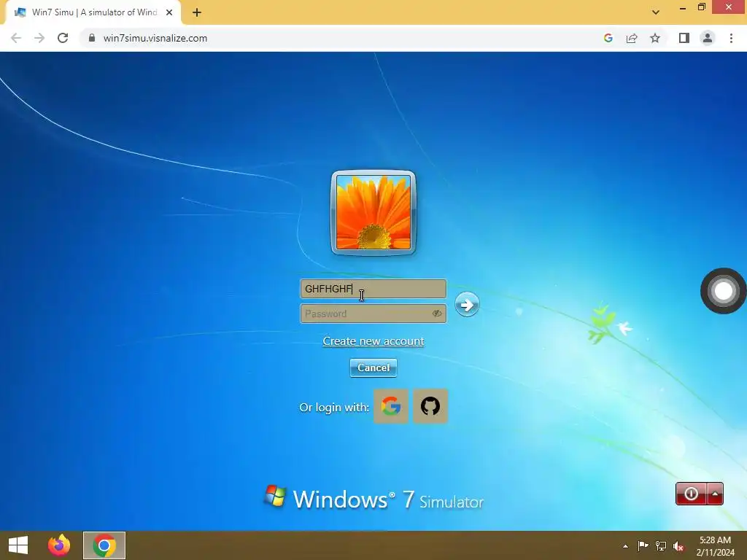The image size is (747, 560).
Task: Open Chrome profile avatar menu
Action: click(708, 38)
